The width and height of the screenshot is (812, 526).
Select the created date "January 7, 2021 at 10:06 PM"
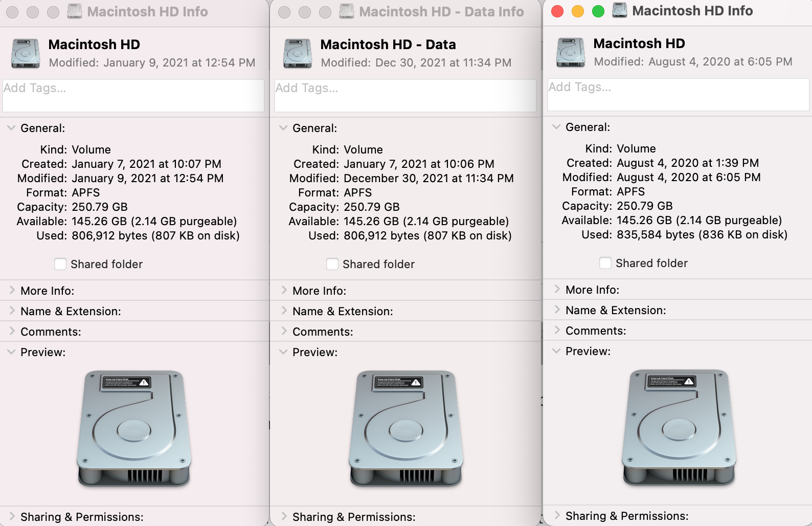[x=419, y=164]
